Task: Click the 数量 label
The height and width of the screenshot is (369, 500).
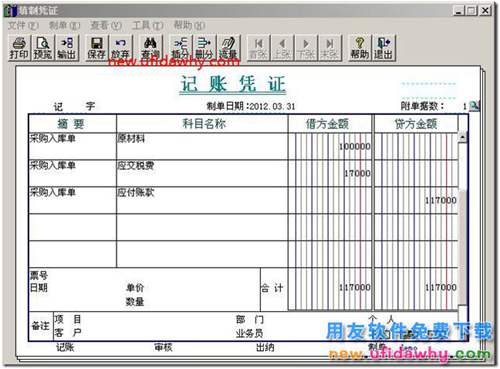Action: pyautogui.click(x=135, y=302)
